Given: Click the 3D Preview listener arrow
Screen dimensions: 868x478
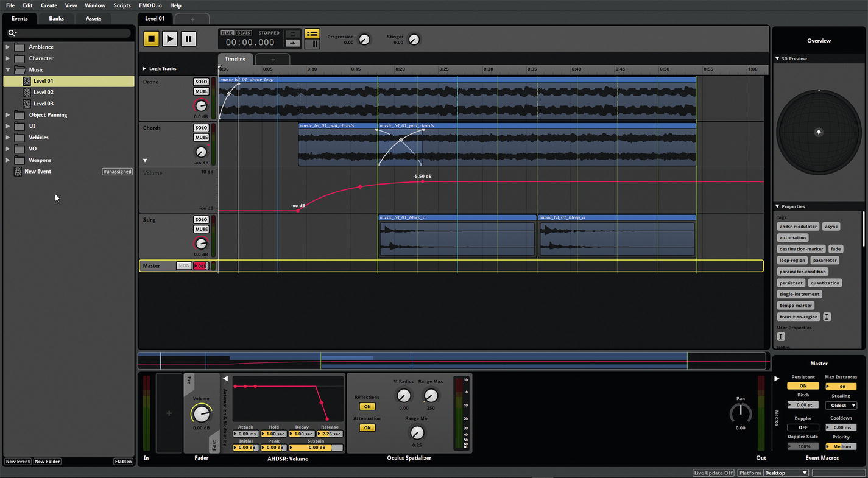Looking at the screenshot, I should point(819,132).
